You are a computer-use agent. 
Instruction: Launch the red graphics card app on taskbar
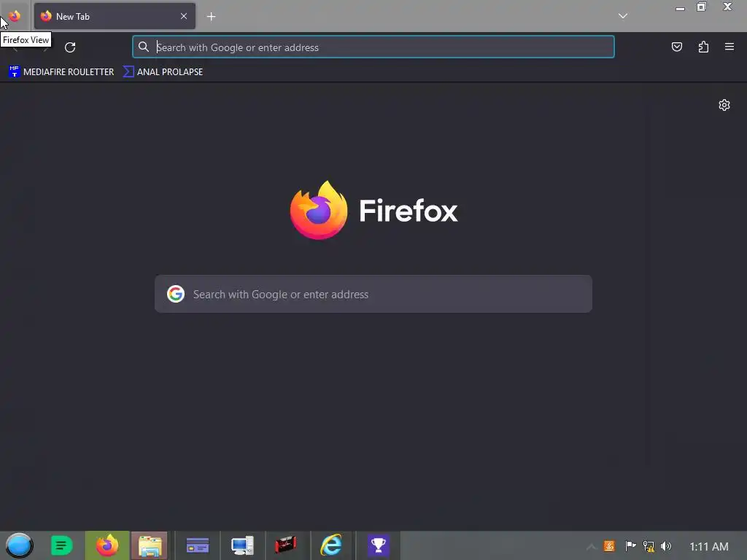[286, 545]
